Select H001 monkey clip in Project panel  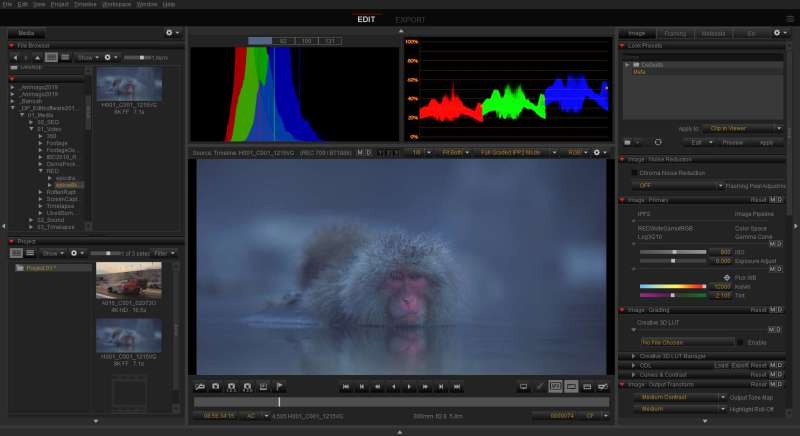click(x=129, y=336)
